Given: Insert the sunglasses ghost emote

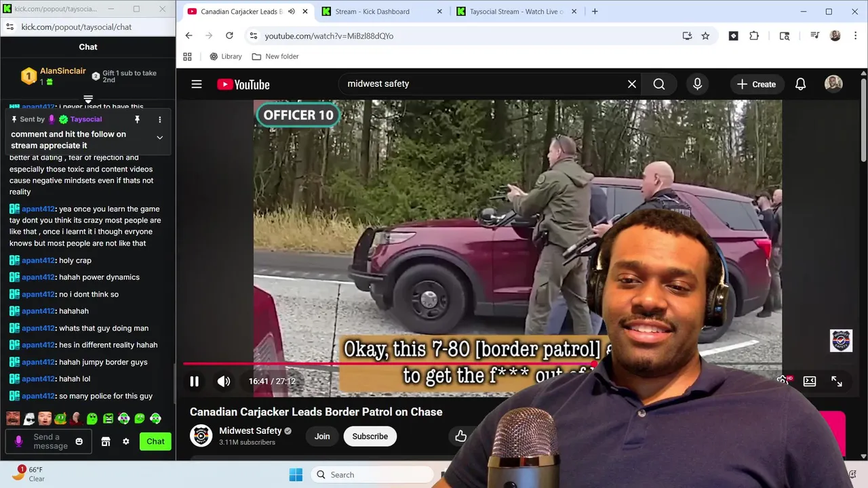Looking at the screenshot, I should pyautogui.click(x=28, y=419).
